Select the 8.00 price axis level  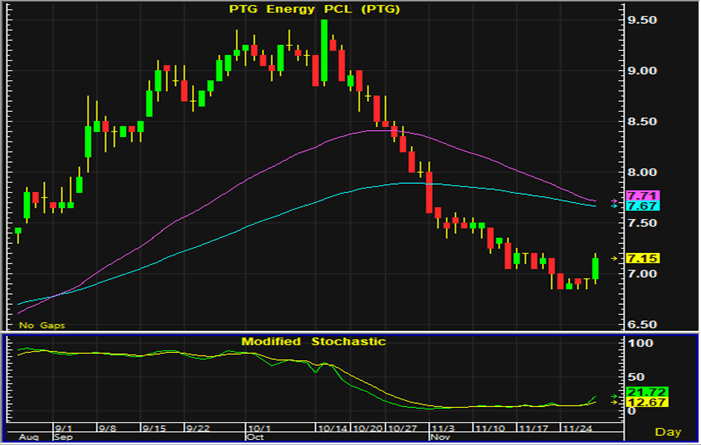pos(639,172)
